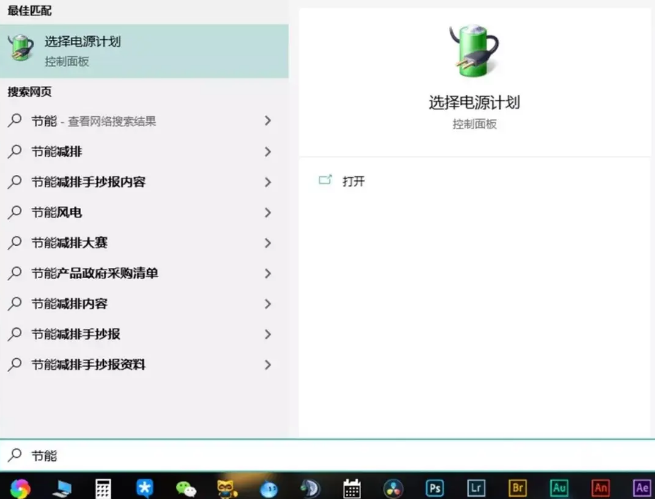Expand chevron for 节能 - 查看网络搜索结果
This screenshot has width=669, height=499.
[268, 121]
